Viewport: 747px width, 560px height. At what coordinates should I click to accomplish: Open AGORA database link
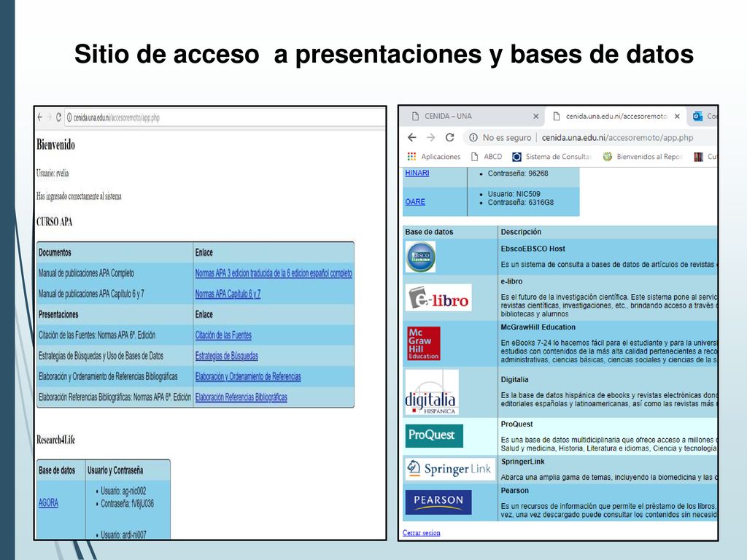(x=48, y=503)
